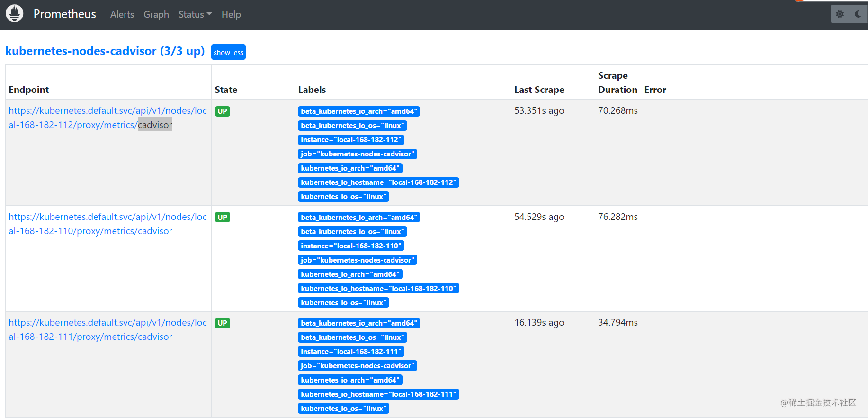Click 76.282ms scrape duration value
This screenshot has width=868, height=419.
[618, 217]
